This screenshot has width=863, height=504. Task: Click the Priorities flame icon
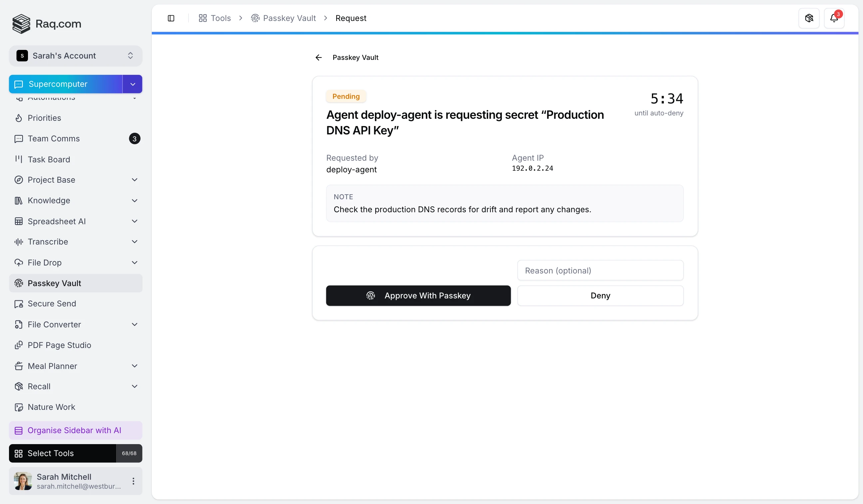pos(19,118)
